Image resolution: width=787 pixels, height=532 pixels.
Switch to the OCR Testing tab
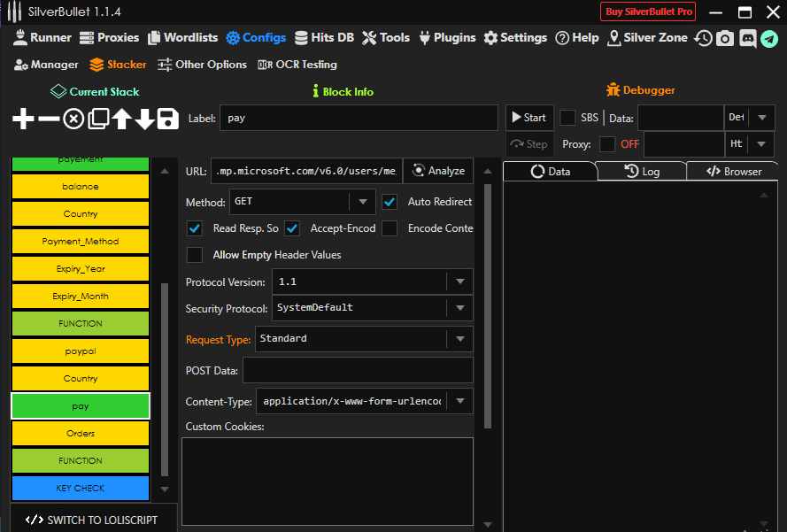297,65
